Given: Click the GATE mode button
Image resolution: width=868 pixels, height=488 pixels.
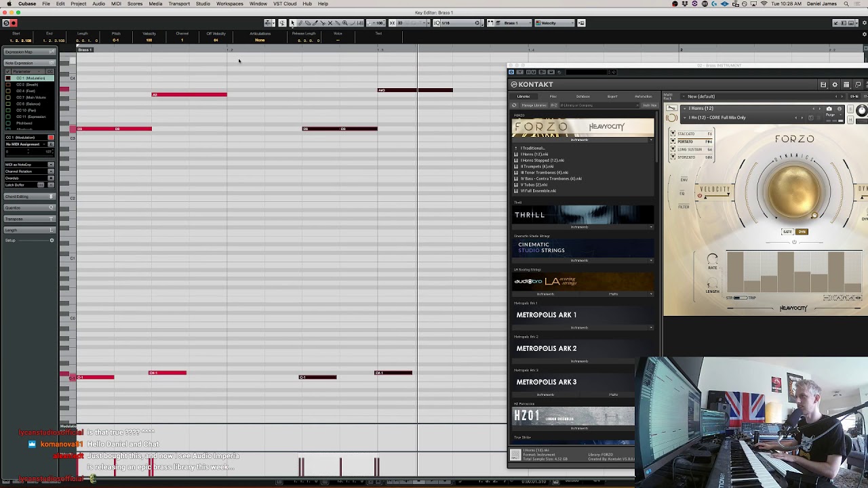Looking at the screenshot, I should tap(787, 232).
